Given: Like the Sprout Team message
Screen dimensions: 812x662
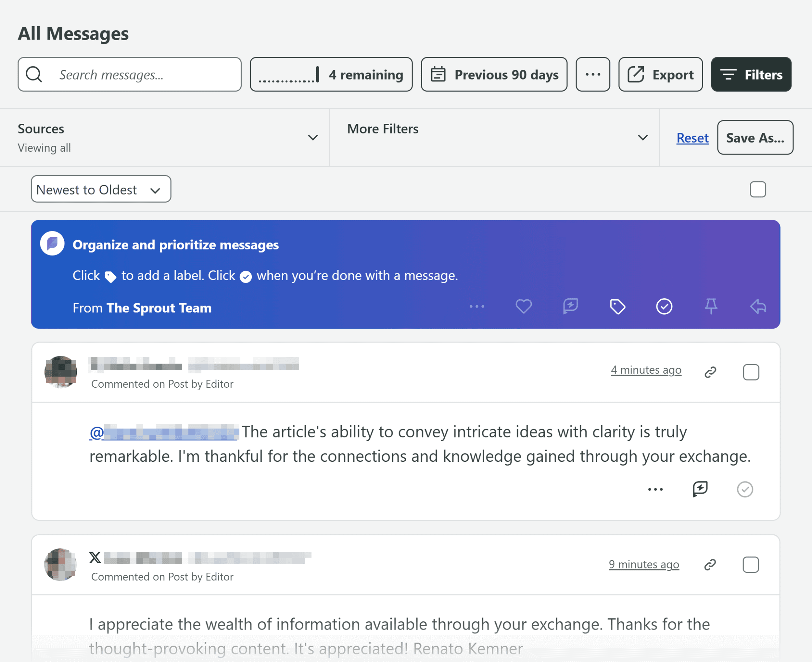Looking at the screenshot, I should [523, 306].
